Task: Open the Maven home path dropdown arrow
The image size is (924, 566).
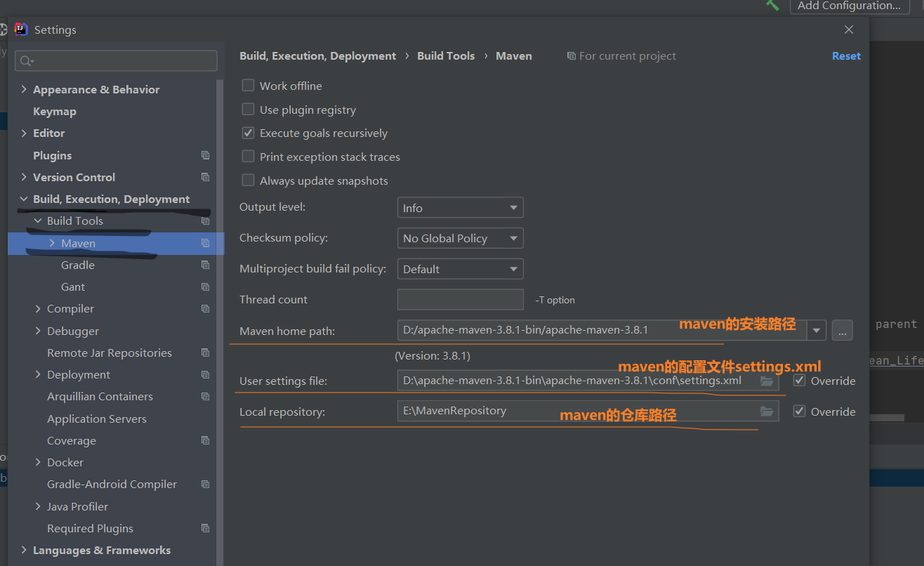Action: [x=817, y=330]
